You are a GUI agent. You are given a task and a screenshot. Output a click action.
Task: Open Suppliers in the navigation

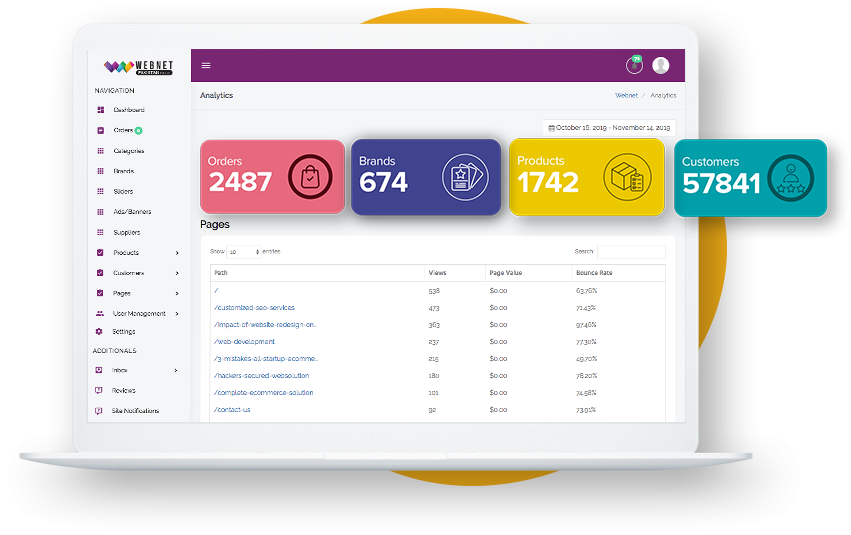pyautogui.click(x=126, y=232)
